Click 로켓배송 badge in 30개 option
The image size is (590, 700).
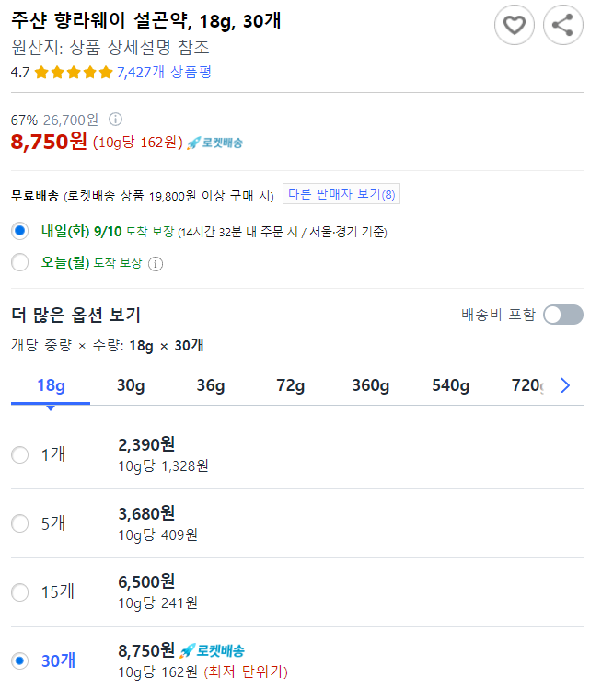coord(212,651)
